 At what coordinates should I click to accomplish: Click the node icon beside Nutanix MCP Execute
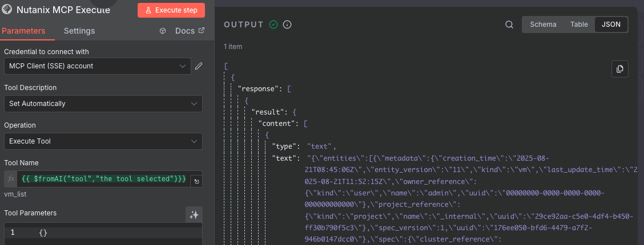8,10
